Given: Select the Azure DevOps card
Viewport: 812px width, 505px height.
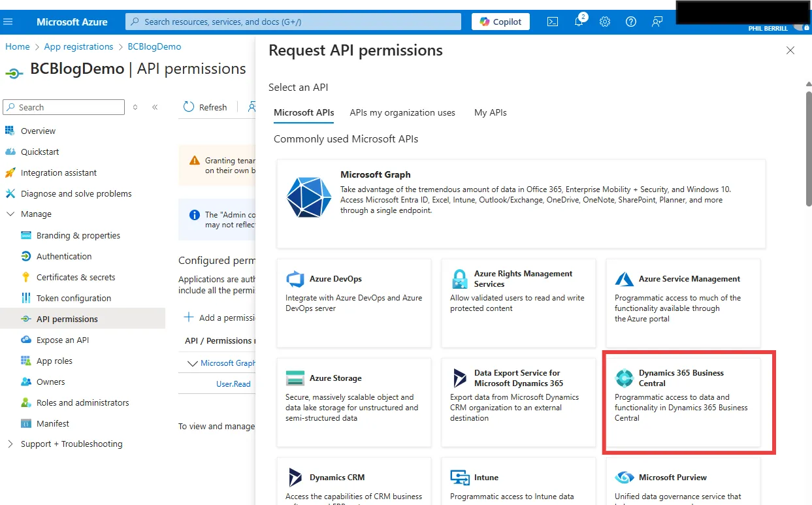Looking at the screenshot, I should pyautogui.click(x=354, y=303).
